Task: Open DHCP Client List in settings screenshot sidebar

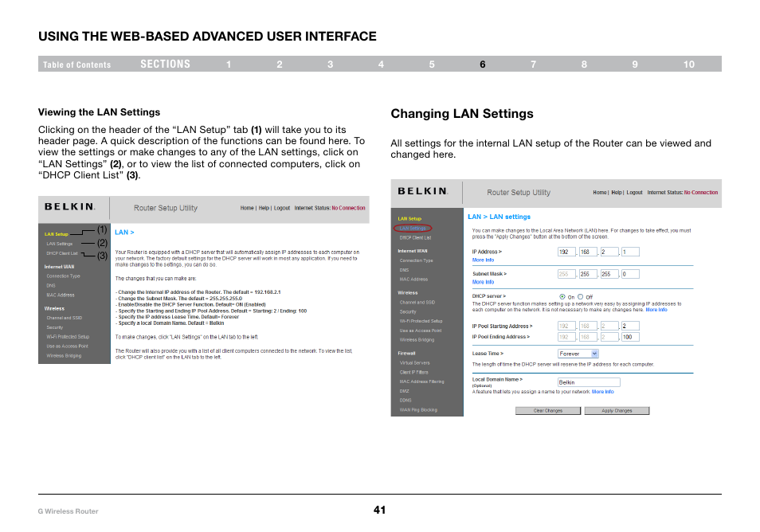Action: pyautogui.click(x=415, y=238)
